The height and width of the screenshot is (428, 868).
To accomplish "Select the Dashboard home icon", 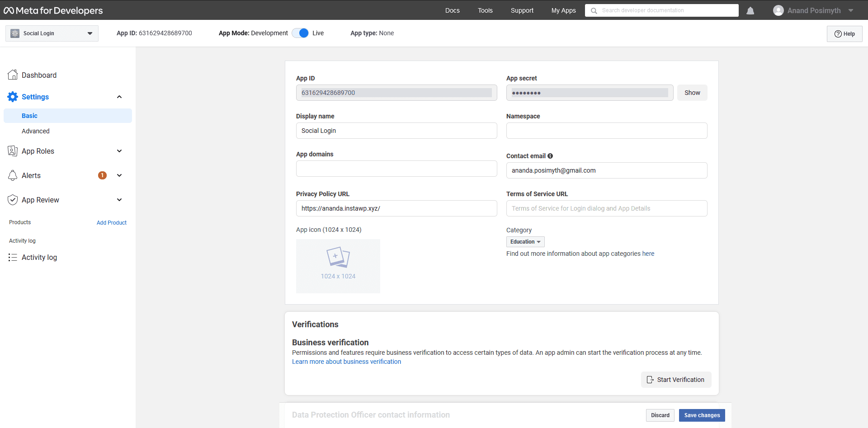I will pos(13,75).
